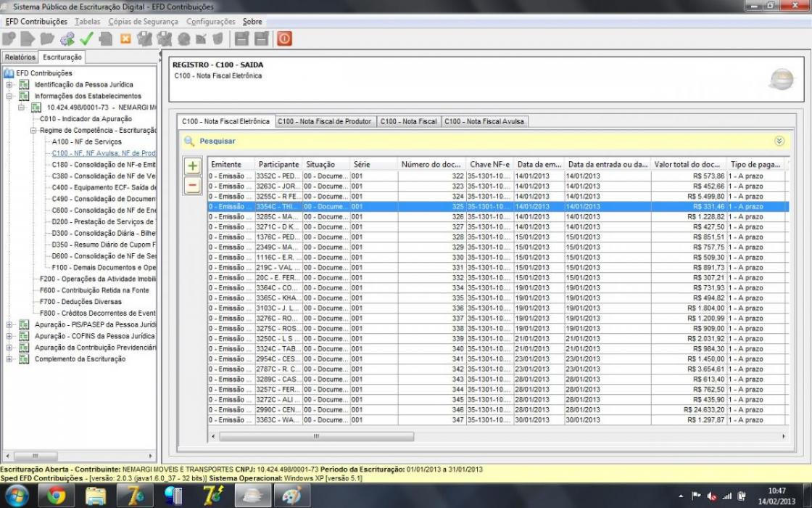Switch to the Relatórios tab
812x508 pixels.
coord(20,57)
